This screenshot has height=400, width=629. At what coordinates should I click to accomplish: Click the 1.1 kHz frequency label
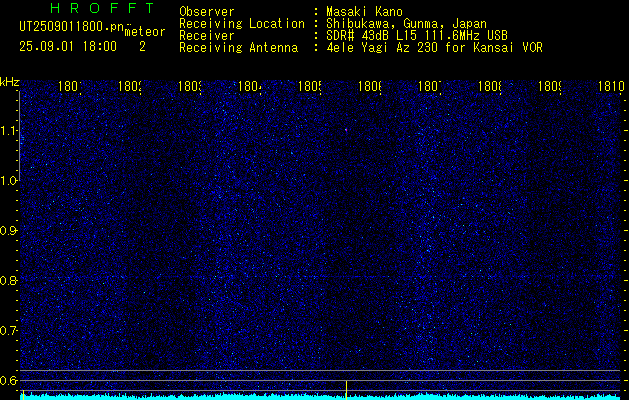[x=10, y=131]
